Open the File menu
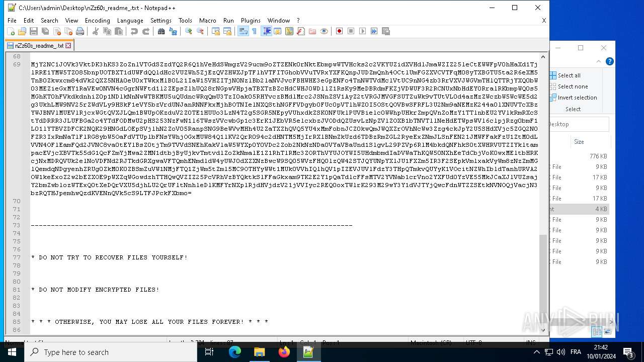The height and width of the screenshot is (362, 644). click(12, 21)
